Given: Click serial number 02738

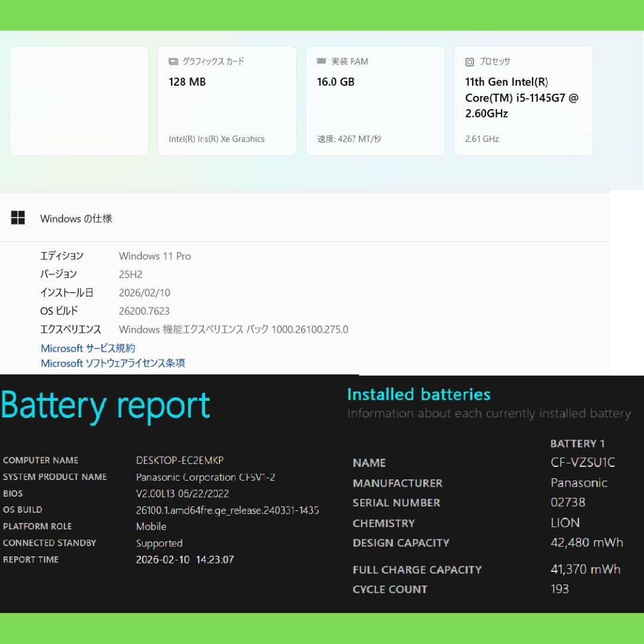Looking at the screenshot, I should pyautogui.click(x=568, y=502).
